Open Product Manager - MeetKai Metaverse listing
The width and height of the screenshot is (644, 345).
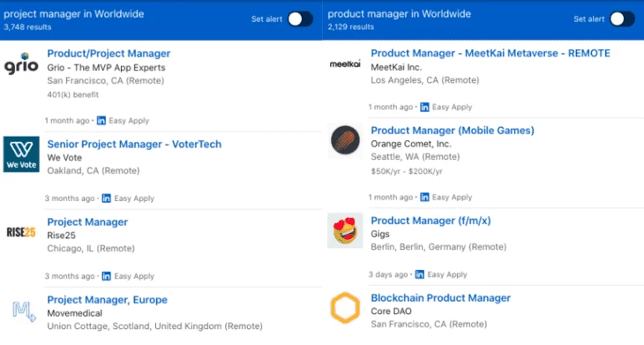(x=490, y=54)
